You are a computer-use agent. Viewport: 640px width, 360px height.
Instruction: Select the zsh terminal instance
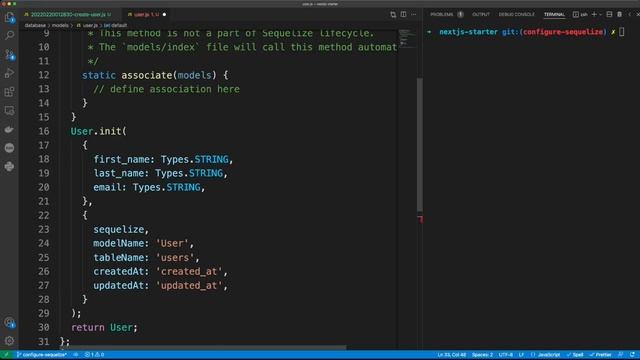pos(580,14)
